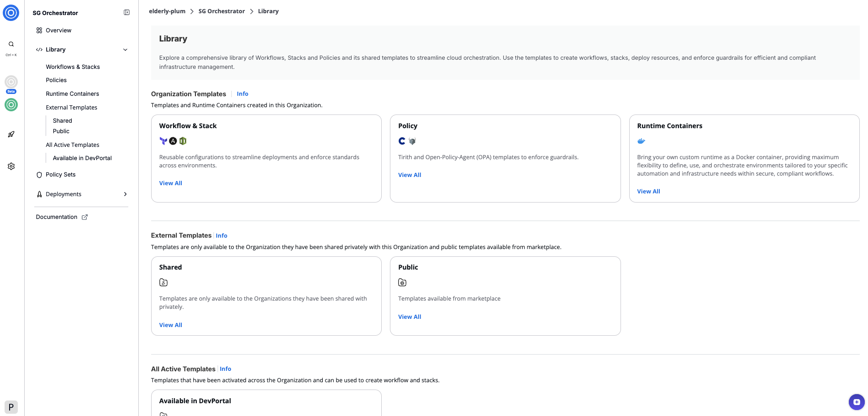Viewport: 868px width, 416px height.
Task: Collapse the Library section chevron
Action: point(125,50)
